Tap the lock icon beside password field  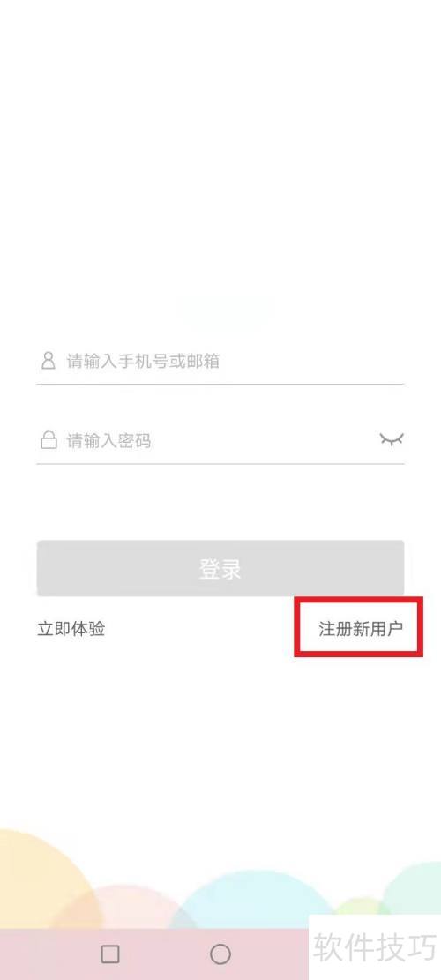pyautogui.click(x=49, y=441)
